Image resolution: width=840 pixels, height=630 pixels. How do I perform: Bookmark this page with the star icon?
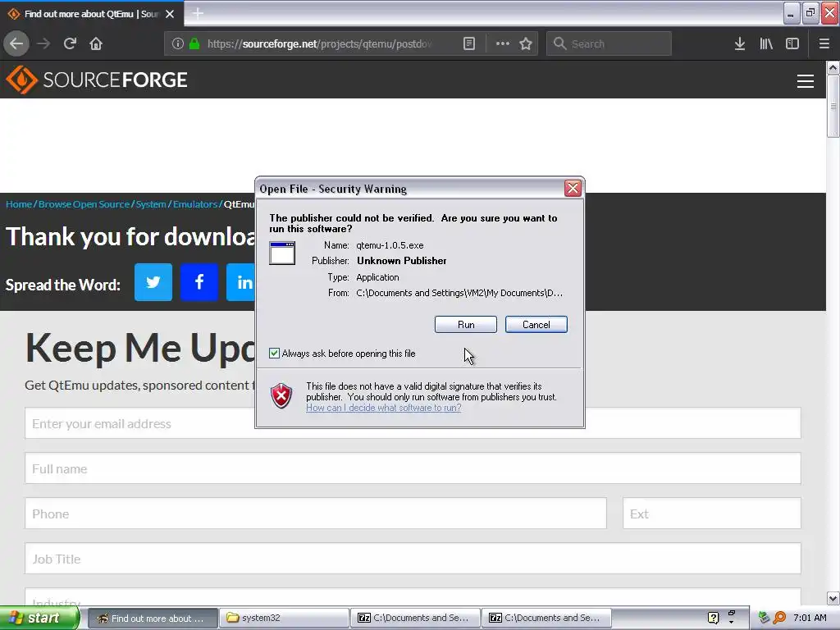pyautogui.click(x=526, y=44)
